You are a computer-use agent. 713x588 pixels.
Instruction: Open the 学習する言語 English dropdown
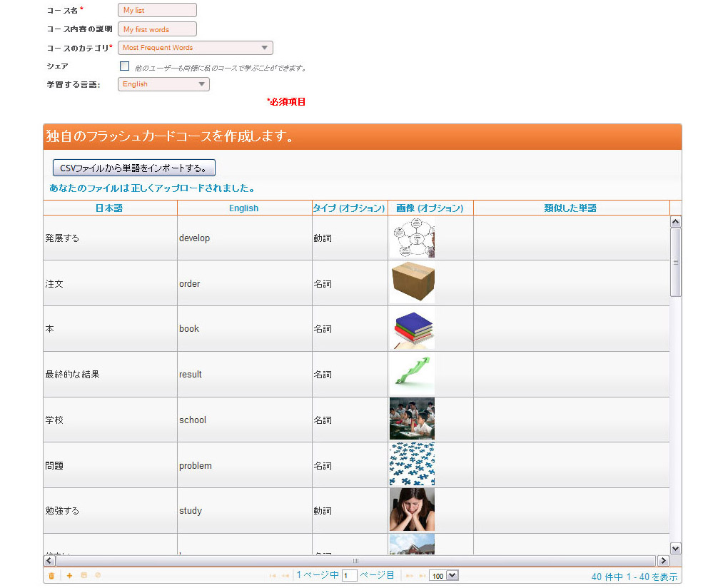click(163, 84)
